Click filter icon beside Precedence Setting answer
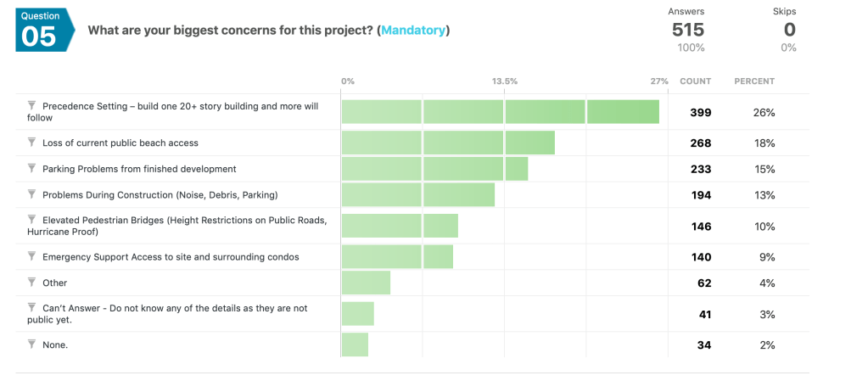 coord(32,105)
